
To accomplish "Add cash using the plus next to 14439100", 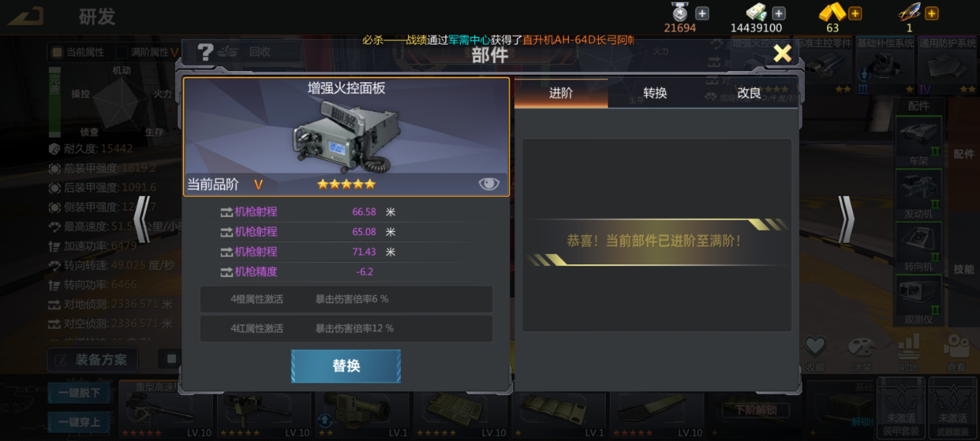I will (x=779, y=13).
